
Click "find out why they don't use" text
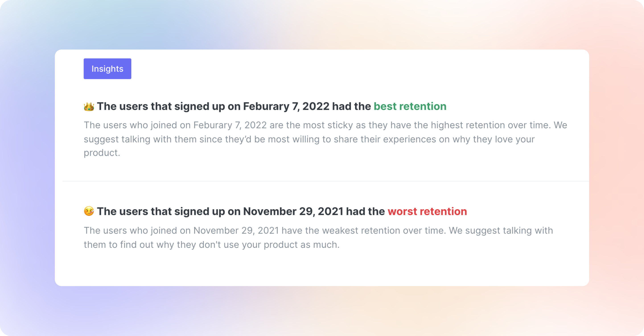pyautogui.click(x=171, y=245)
